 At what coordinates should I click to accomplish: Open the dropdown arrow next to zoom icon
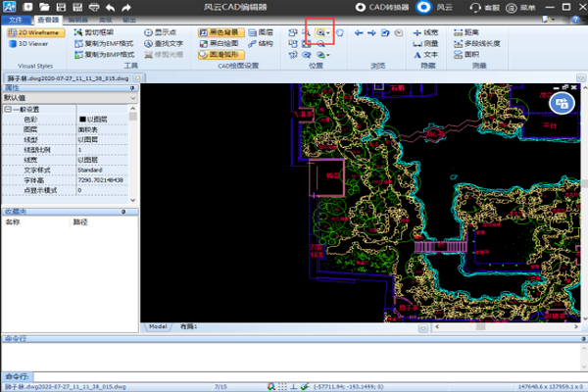point(328,32)
